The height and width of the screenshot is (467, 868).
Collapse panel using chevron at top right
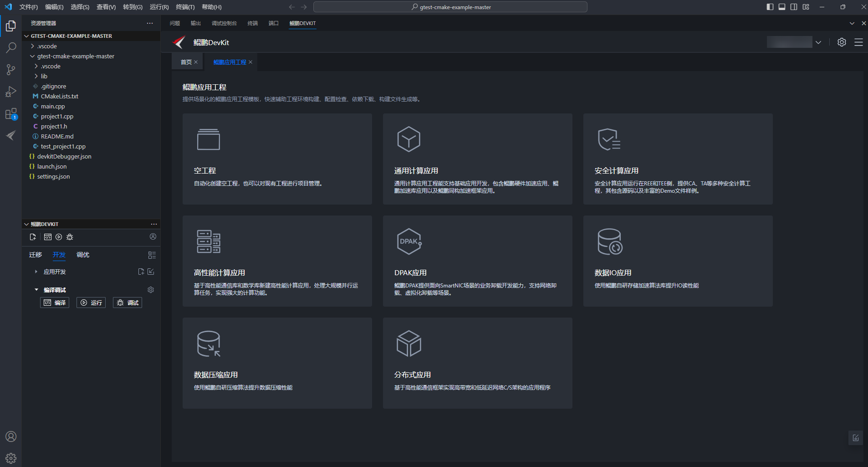pos(852,23)
